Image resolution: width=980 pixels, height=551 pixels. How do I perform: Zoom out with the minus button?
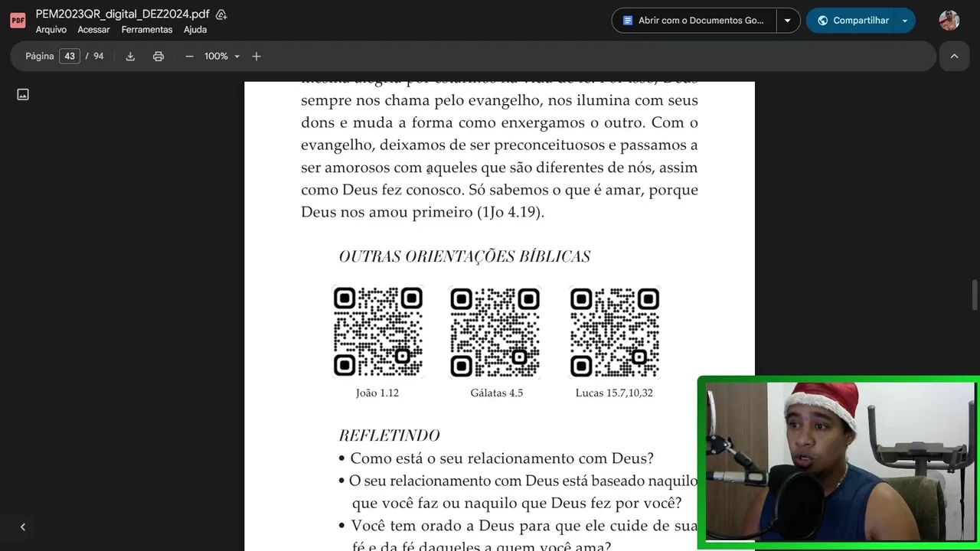click(x=189, y=56)
